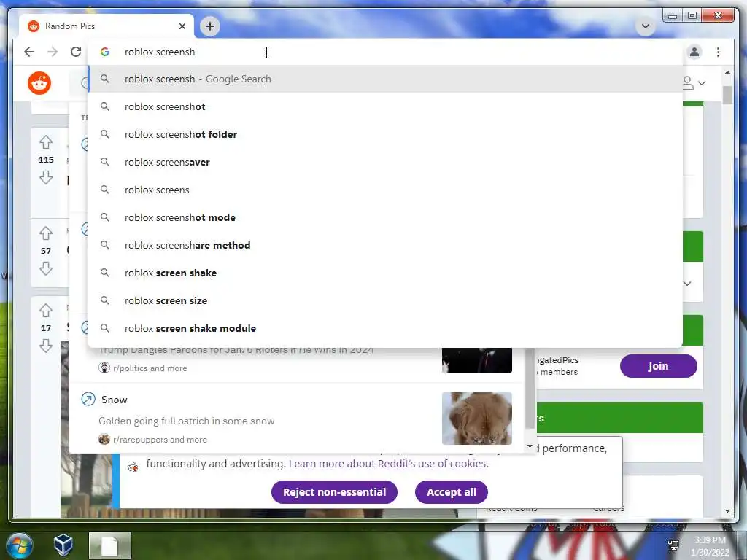Pick 'roblox screenshot mode' suggestion
Image resolution: width=747 pixels, height=560 pixels.
point(385,217)
